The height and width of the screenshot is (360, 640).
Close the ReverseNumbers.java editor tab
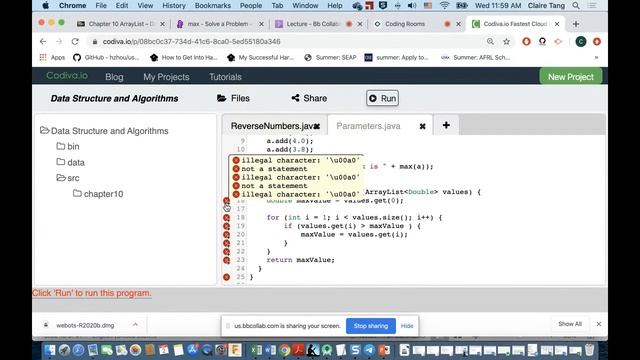pos(317,126)
